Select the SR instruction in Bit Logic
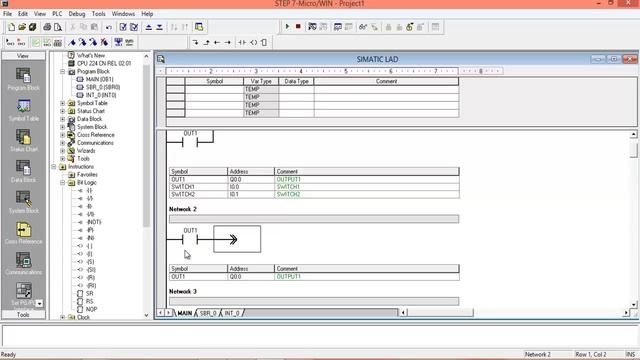 (89, 293)
